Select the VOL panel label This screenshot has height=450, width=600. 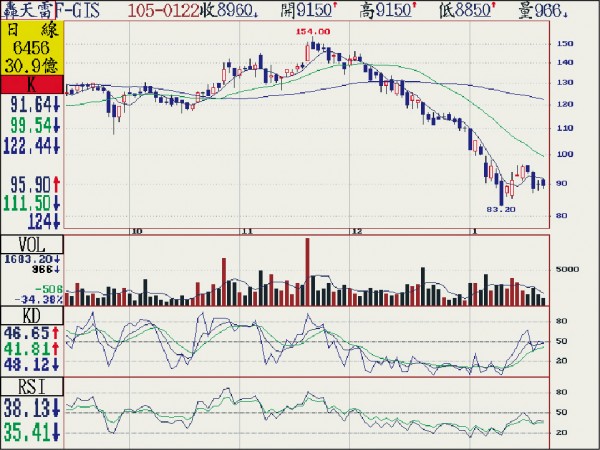coord(31,245)
